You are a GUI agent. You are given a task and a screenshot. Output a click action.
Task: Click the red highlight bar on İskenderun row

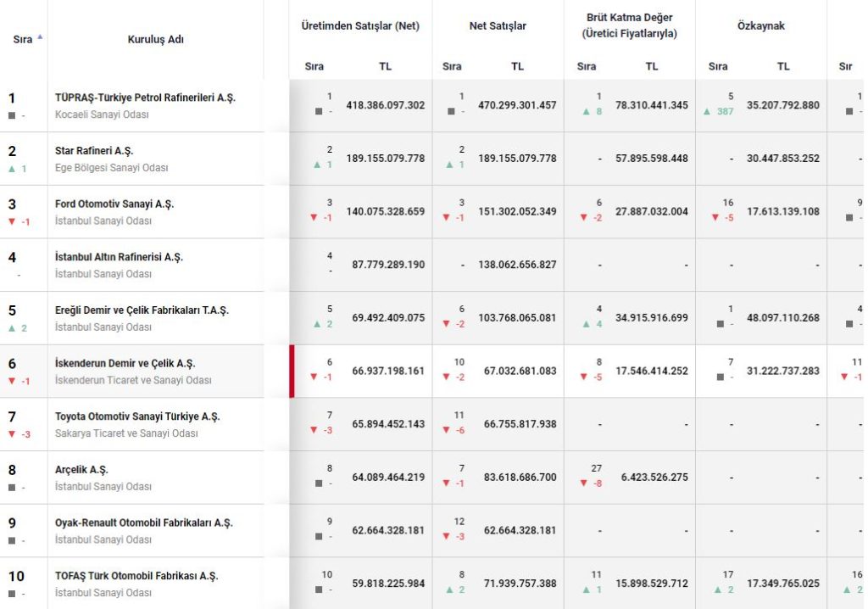292,371
